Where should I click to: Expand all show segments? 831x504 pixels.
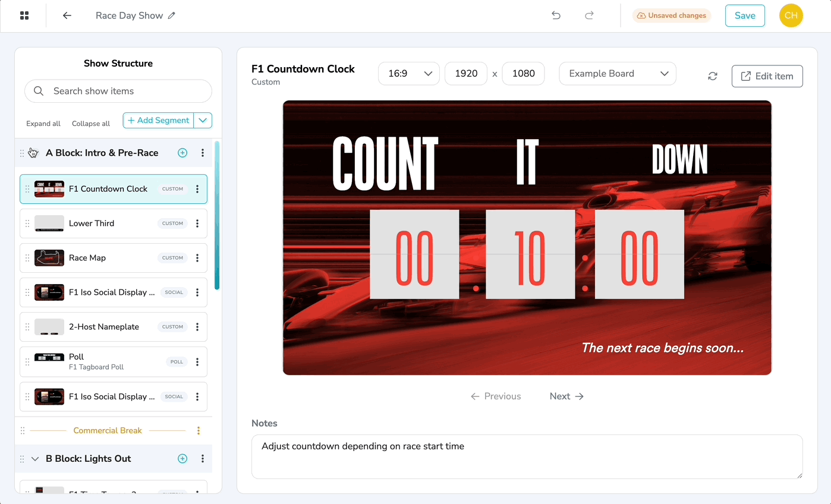coord(43,124)
